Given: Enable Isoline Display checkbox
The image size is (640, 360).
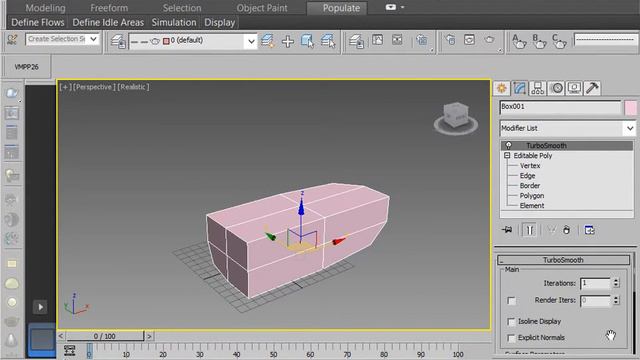Looking at the screenshot, I should point(511,322).
